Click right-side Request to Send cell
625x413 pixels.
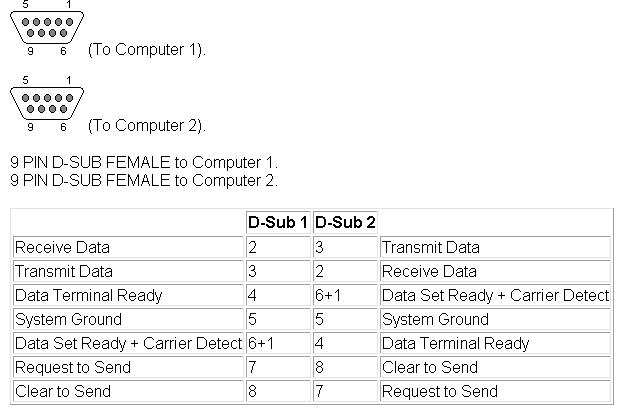point(495,391)
